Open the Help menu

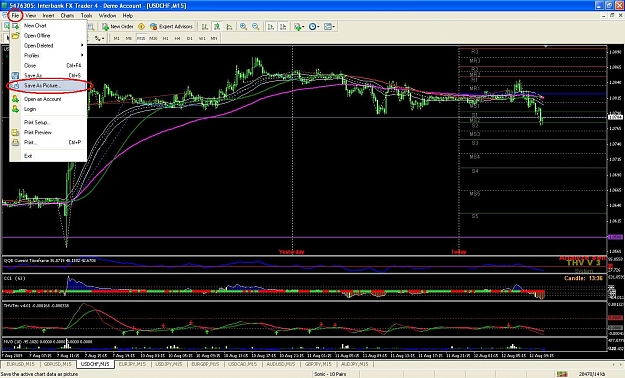[x=128, y=16]
